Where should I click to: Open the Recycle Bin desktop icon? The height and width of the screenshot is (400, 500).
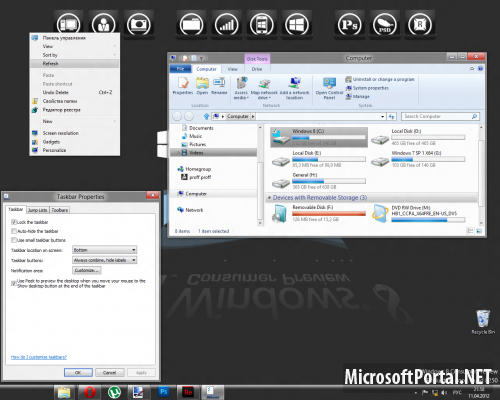click(483, 322)
